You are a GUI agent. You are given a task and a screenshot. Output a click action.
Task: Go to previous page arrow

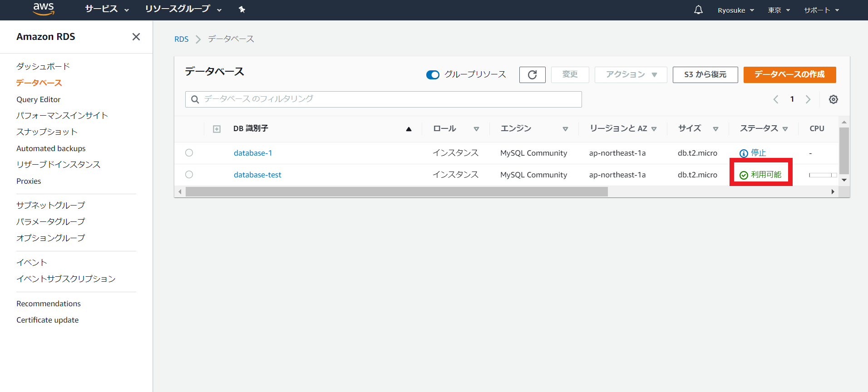776,99
